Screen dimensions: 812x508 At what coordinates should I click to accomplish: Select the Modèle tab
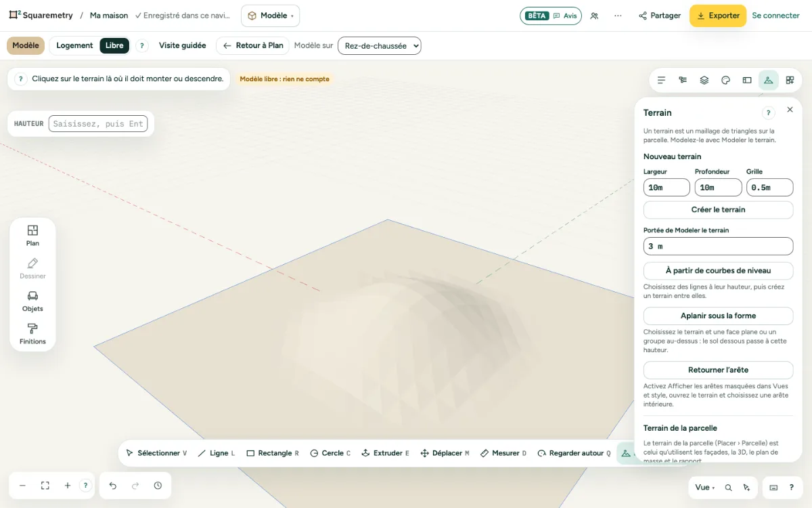click(x=26, y=45)
